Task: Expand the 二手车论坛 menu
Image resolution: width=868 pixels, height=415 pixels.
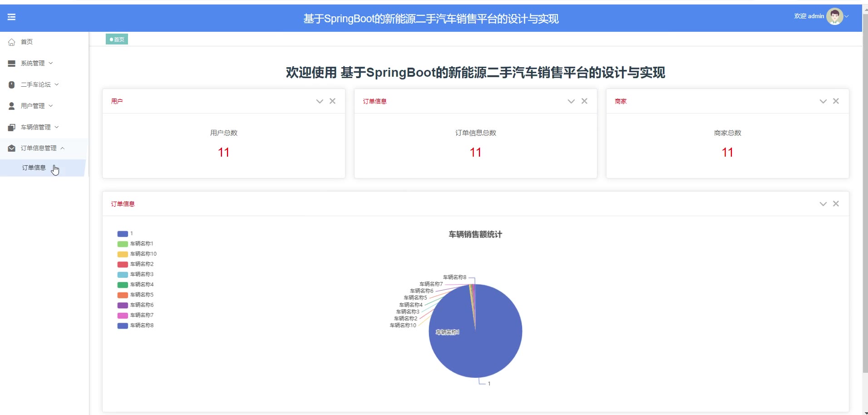Action: pos(44,84)
